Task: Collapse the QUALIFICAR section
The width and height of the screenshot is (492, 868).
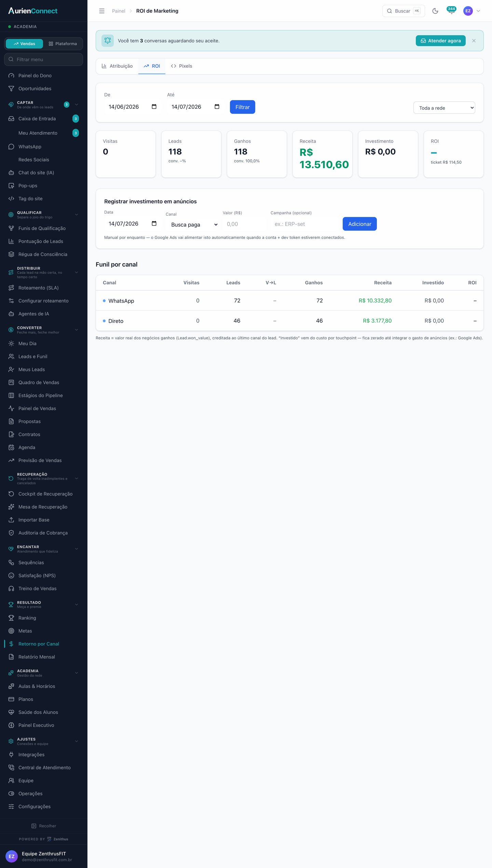Action: (x=77, y=215)
